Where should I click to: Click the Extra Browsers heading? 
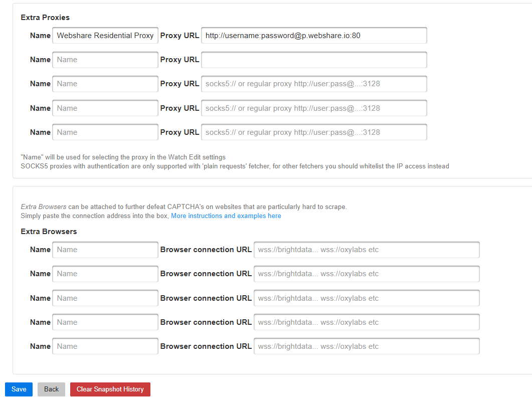(x=49, y=232)
